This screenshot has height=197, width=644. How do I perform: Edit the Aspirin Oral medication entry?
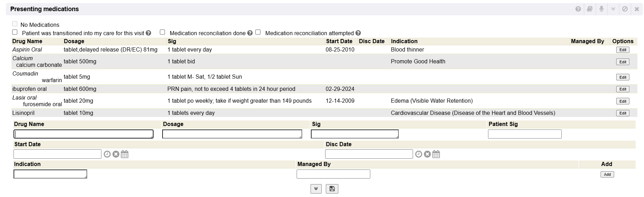(x=622, y=50)
